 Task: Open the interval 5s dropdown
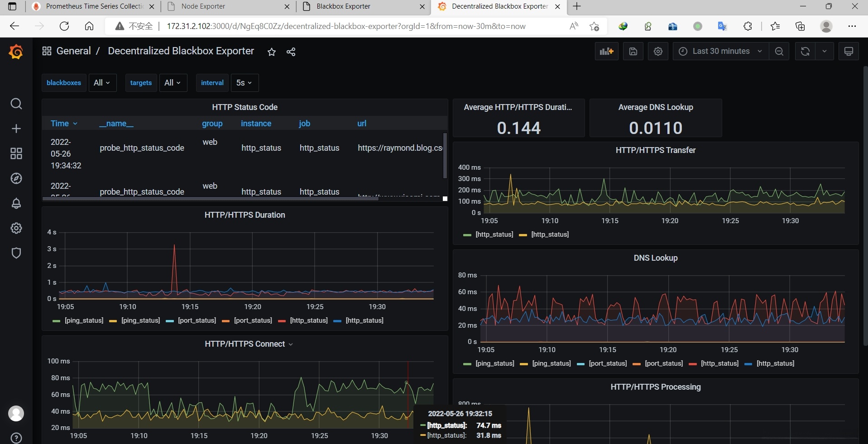244,83
